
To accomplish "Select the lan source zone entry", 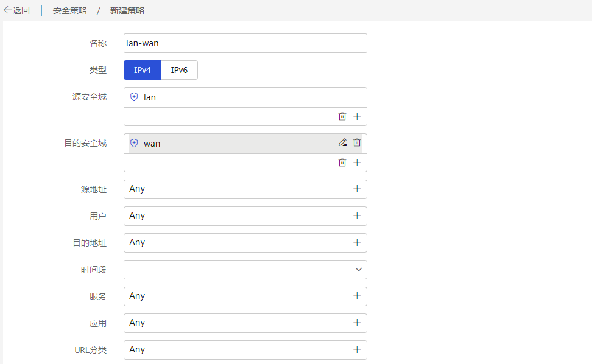I will click(245, 97).
